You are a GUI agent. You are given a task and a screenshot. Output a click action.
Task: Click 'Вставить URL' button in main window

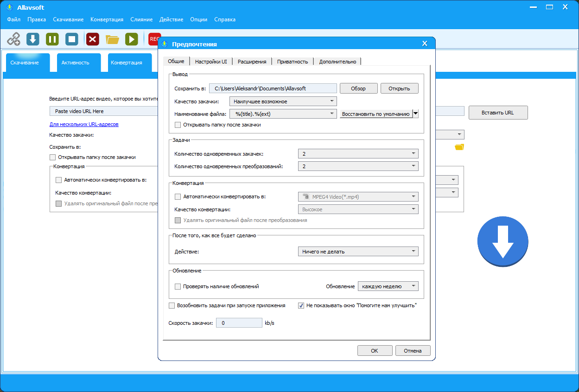point(498,113)
